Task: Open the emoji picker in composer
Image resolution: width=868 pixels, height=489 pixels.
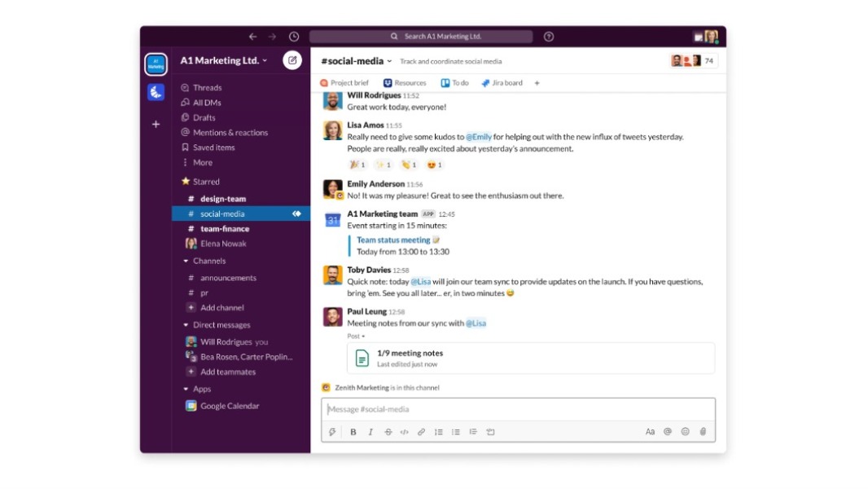Action: pyautogui.click(x=685, y=432)
